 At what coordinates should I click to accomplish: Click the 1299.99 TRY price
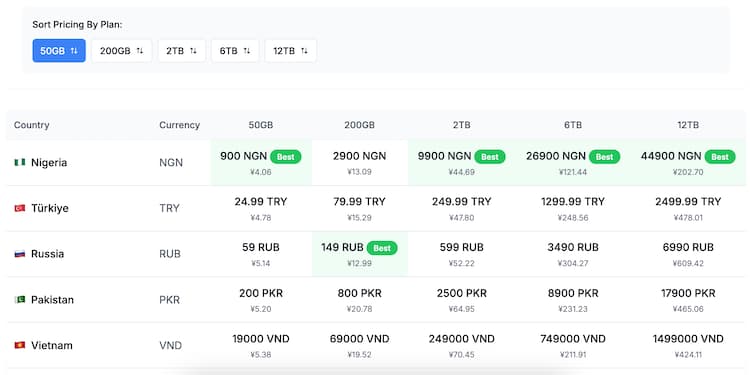(573, 202)
